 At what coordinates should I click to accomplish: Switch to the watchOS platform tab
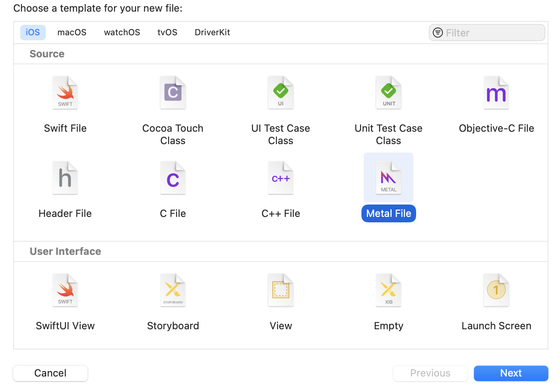pos(122,33)
